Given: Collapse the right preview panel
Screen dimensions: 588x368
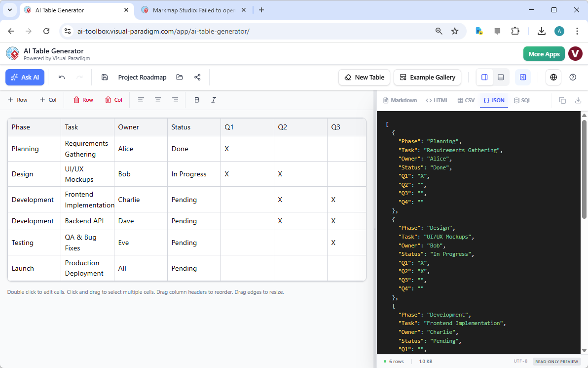Looking at the screenshot, I should [522, 77].
